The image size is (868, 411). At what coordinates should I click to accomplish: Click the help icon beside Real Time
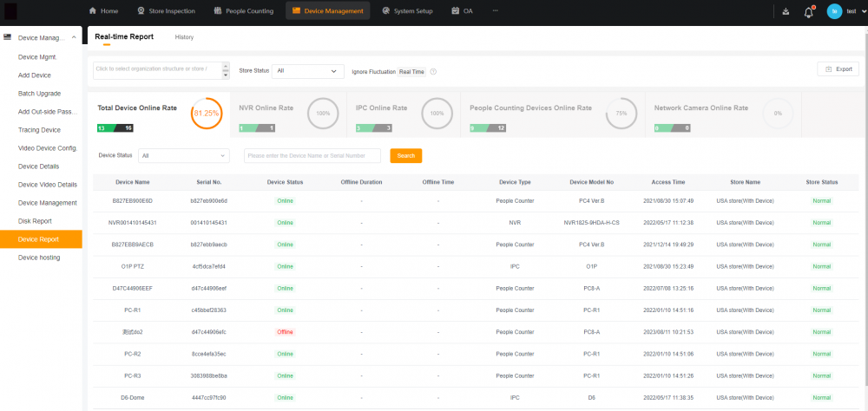[x=433, y=71]
